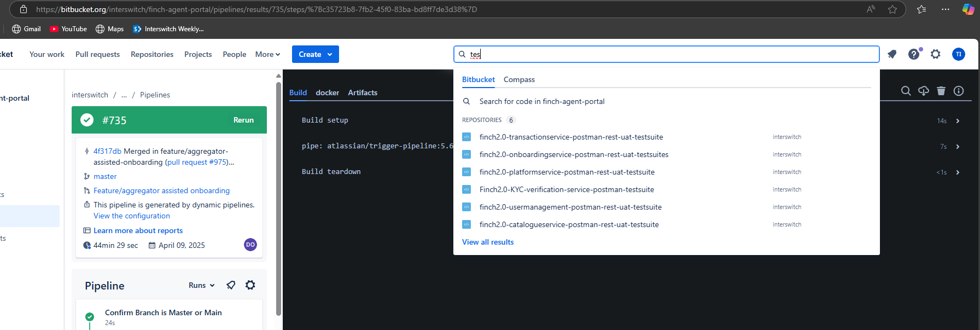Open Pipeline settings gear icon
This screenshot has width=980, height=330.
pos(250,285)
